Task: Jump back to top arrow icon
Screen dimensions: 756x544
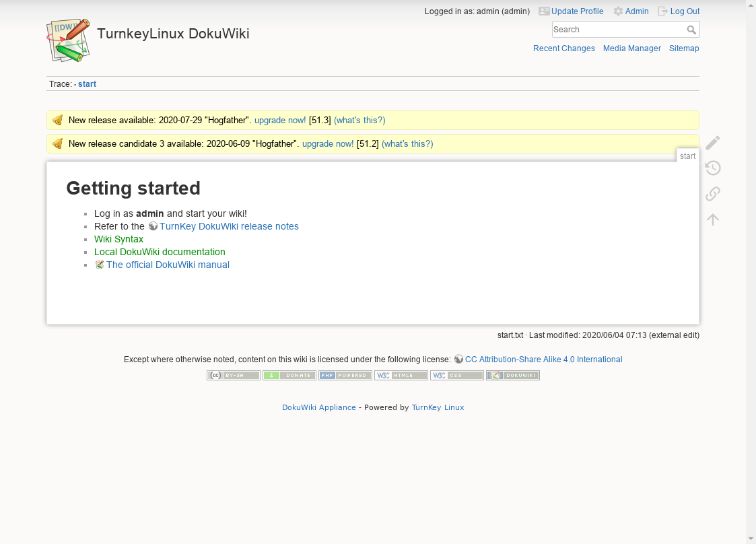Action: pyautogui.click(x=713, y=219)
